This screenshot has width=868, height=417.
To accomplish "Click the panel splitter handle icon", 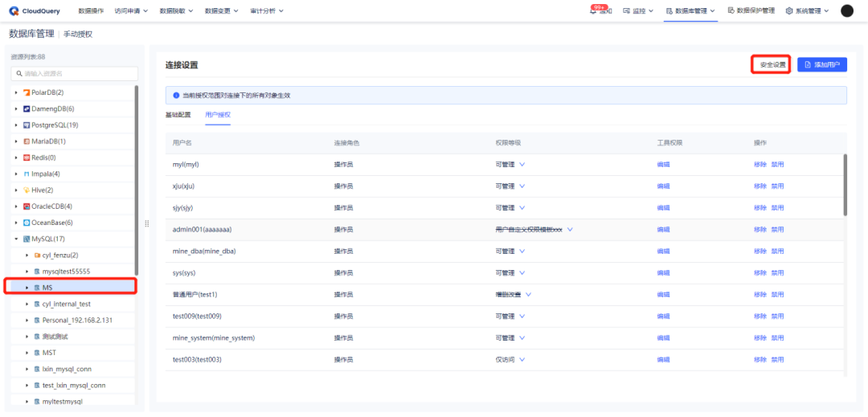I will (x=147, y=223).
